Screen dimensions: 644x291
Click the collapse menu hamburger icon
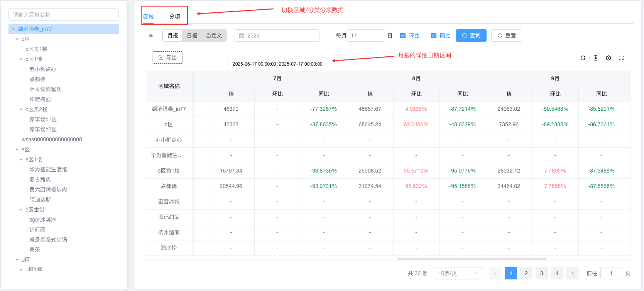150,36
